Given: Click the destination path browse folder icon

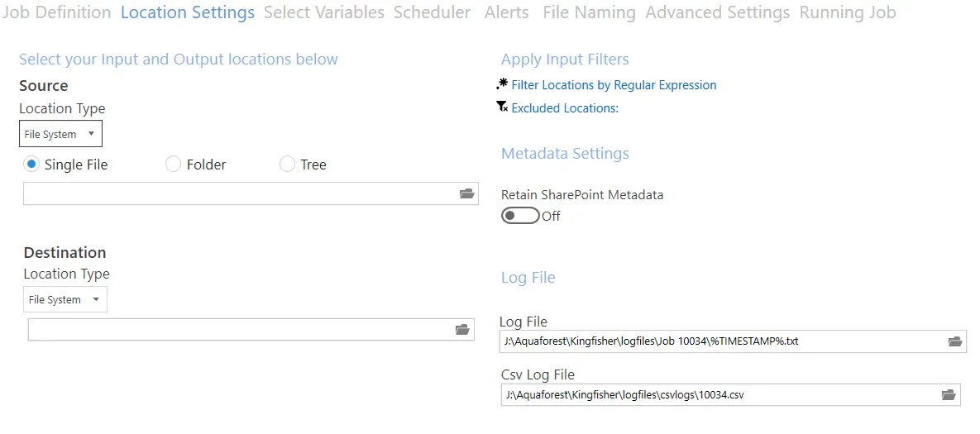Looking at the screenshot, I should pyautogui.click(x=462, y=330).
